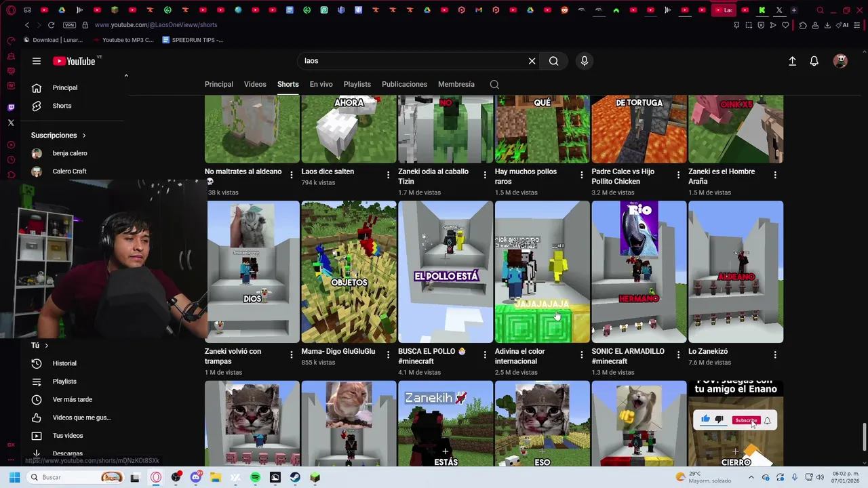Viewport: 868px width, 488px height.
Task: Open Youtube to MP3 bookmark
Action: (123, 40)
